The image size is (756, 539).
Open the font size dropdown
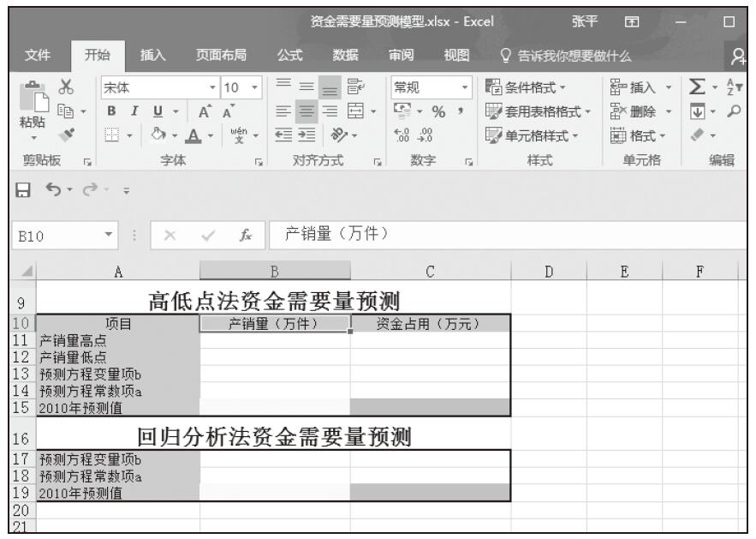point(253,87)
